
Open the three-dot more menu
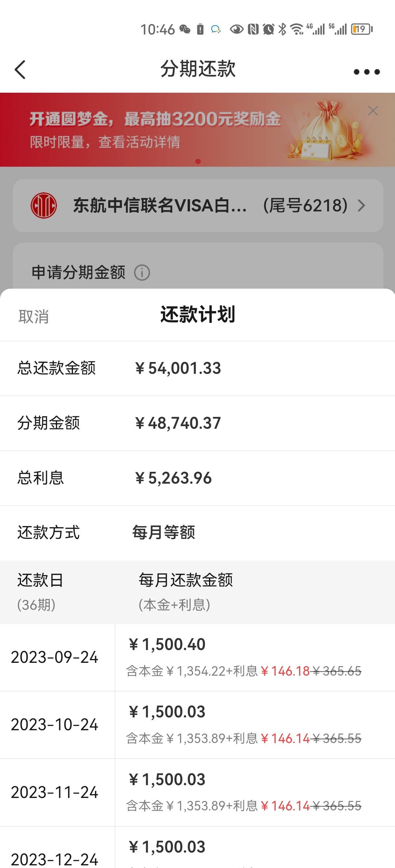pos(367,71)
